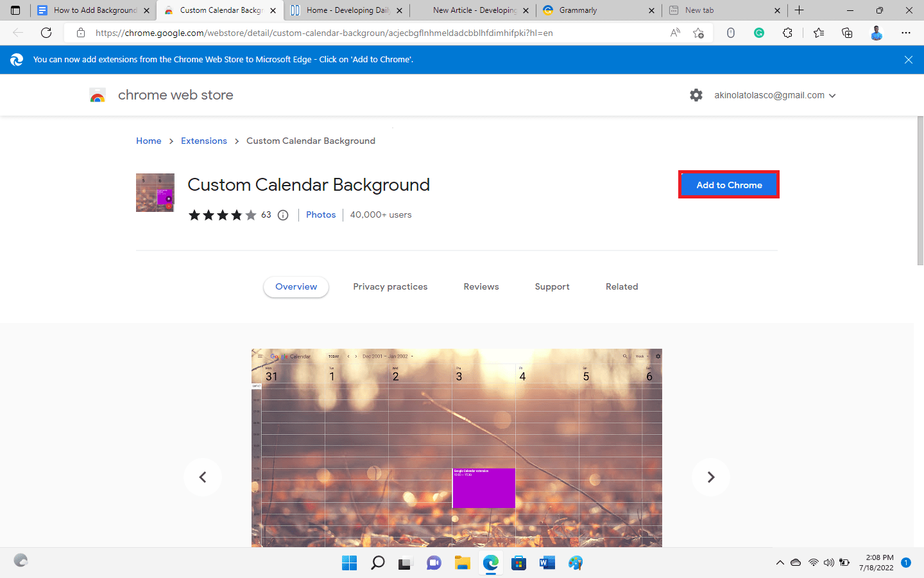Screen dimensions: 924x578
Task: Open a new browser tab
Action: (x=800, y=10)
